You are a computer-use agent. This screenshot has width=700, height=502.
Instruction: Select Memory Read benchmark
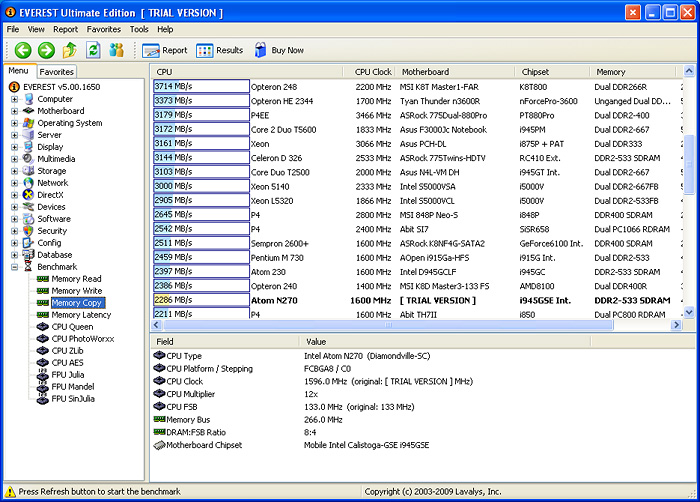click(76, 279)
